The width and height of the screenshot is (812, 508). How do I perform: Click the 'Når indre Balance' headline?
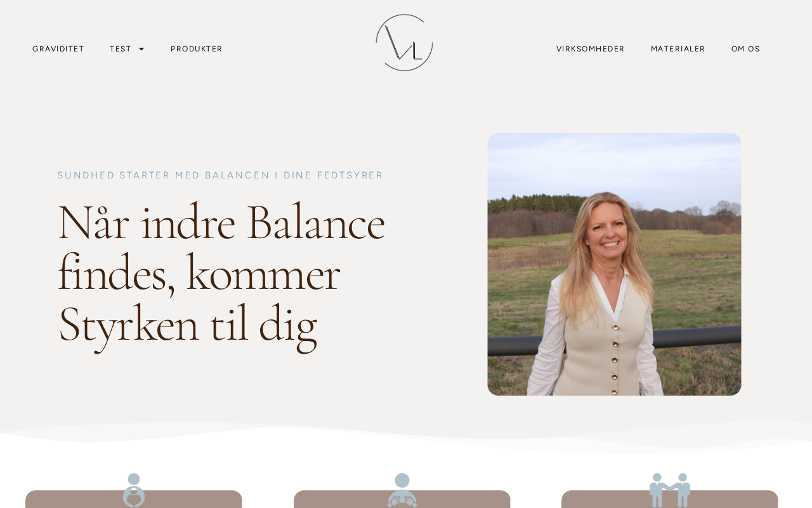pos(221,223)
